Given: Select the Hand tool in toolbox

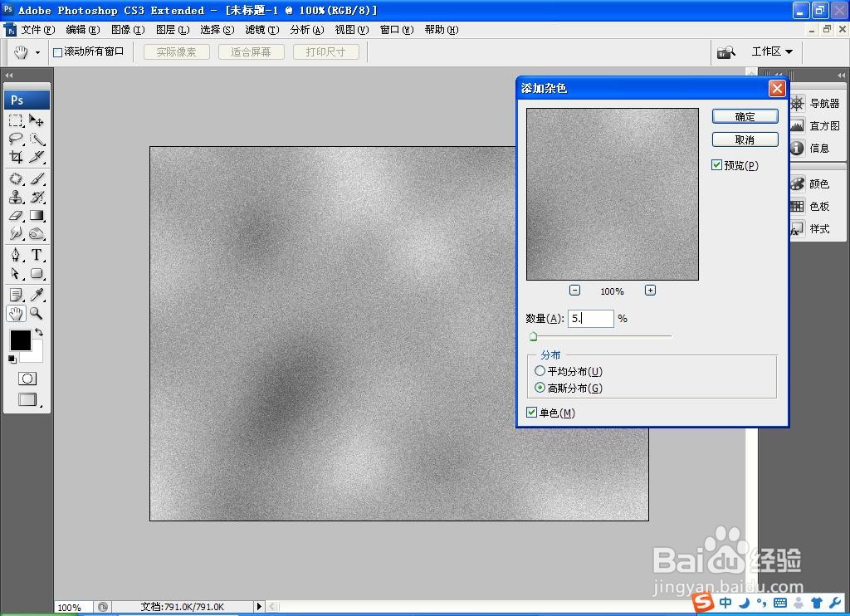Looking at the screenshot, I should pyautogui.click(x=16, y=313).
